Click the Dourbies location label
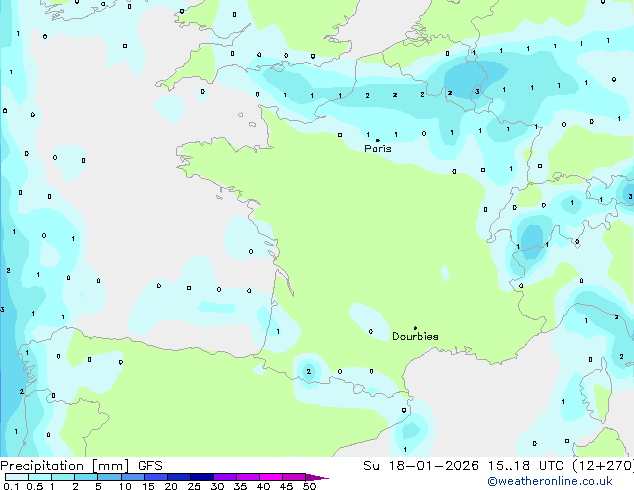The image size is (634, 490). tap(415, 336)
